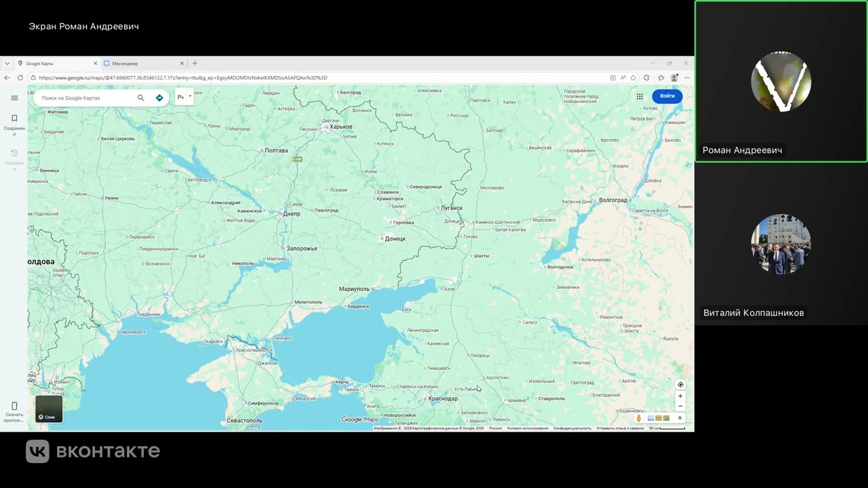The image size is (868, 488).
Task: Open the browser profile avatar
Action: (x=674, y=78)
